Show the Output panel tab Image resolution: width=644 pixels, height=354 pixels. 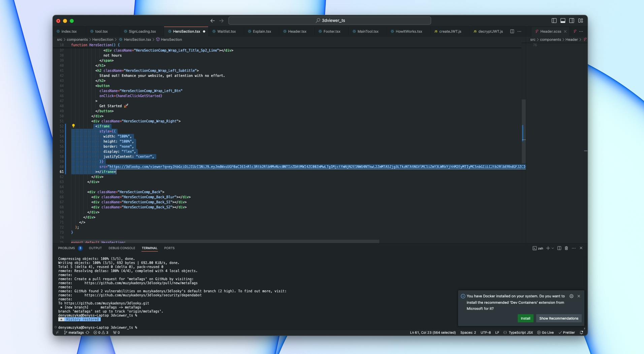95,248
